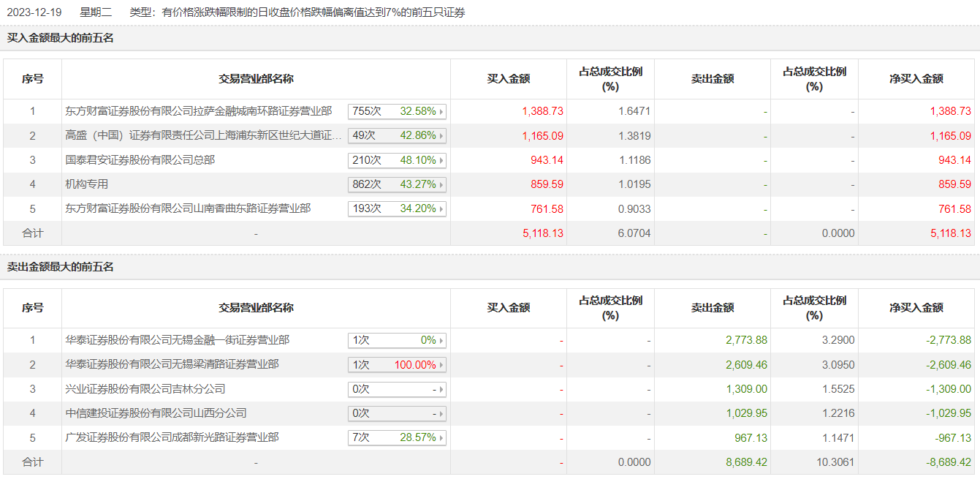Open 中信建投山西分公司 0次 dropdown
Screen dimensions: 980x482
(x=397, y=413)
